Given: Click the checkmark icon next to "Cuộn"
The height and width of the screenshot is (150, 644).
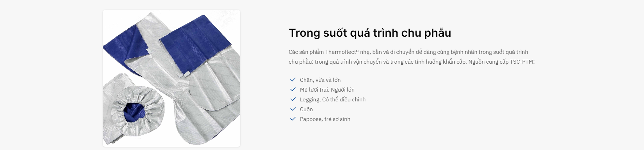Looking at the screenshot, I should pos(293,109).
